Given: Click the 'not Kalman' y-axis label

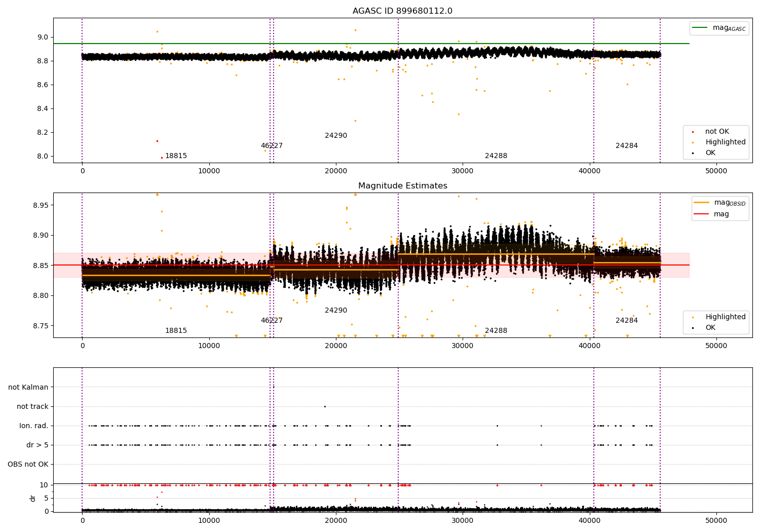Looking at the screenshot, I should (x=28, y=387).
